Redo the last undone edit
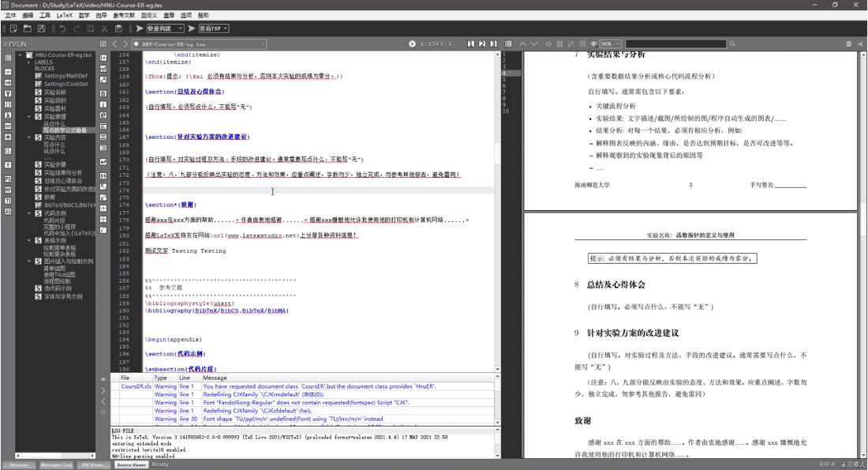 [76, 28]
